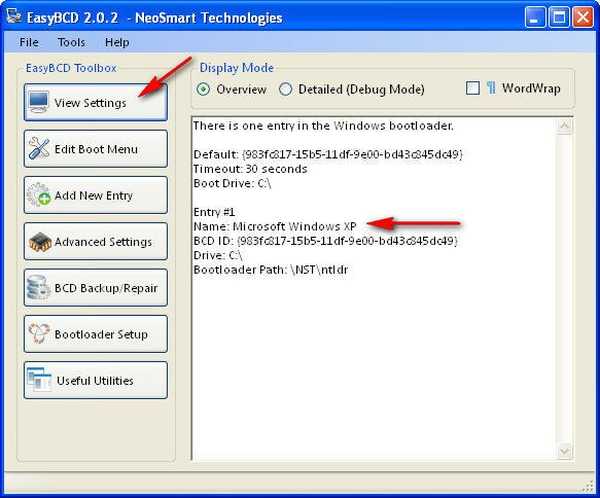Click the Edit Boot Menu tools icon
The image size is (600, 498).
click(39, 149)
